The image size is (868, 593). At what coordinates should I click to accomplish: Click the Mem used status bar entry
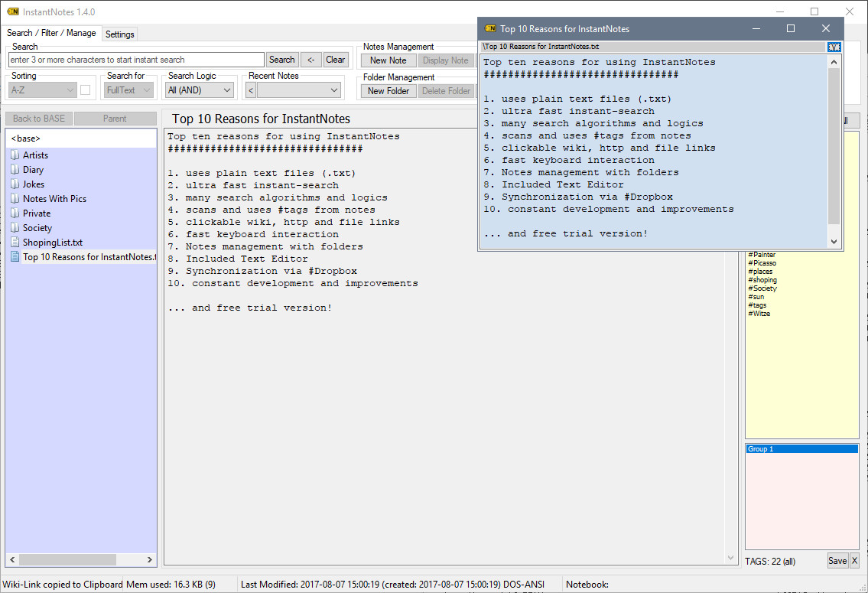pos(171,584)
